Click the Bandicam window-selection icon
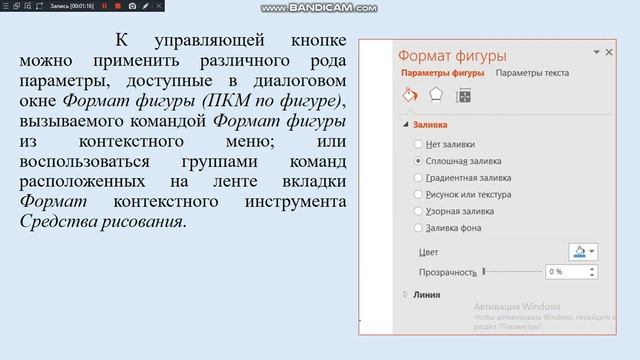Screen dimensions: 640x360 [x=17, y=6]
